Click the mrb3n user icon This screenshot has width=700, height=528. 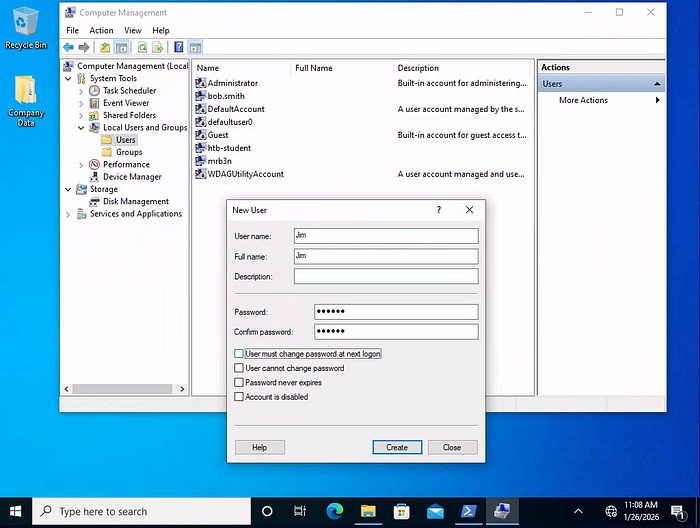(200, 161)
